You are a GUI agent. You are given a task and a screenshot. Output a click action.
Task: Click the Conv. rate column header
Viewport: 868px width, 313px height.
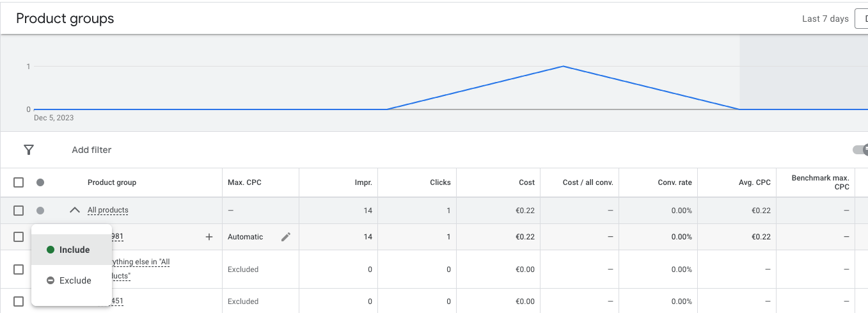pos(675,182)
